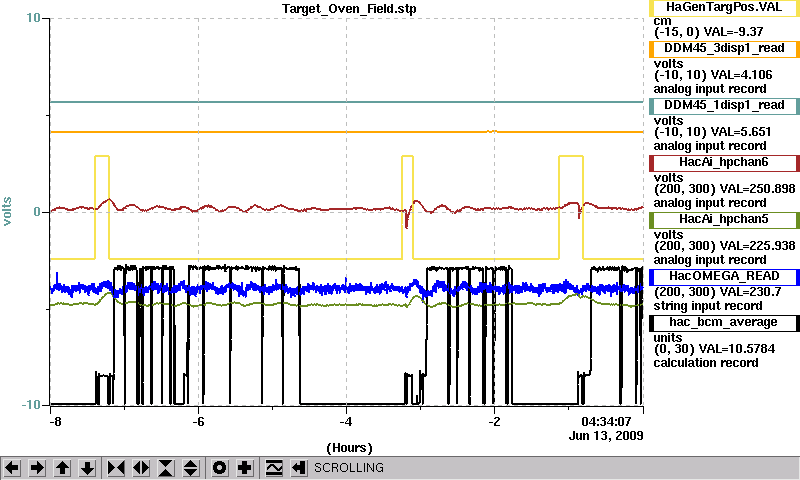Image resolution: width=800 pixels, height=480 pixels.
Task: Click the 'units' label under hac_bcm_average
Action: [668, 338]
